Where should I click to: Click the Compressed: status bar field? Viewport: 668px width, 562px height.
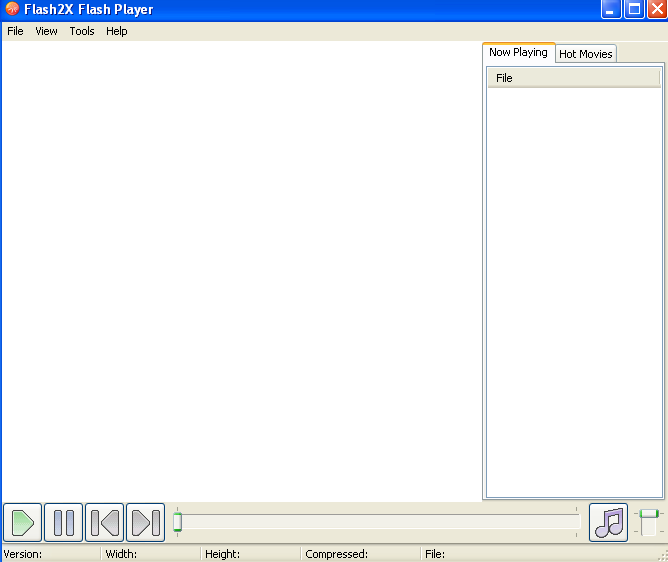(x=361, y=554)
